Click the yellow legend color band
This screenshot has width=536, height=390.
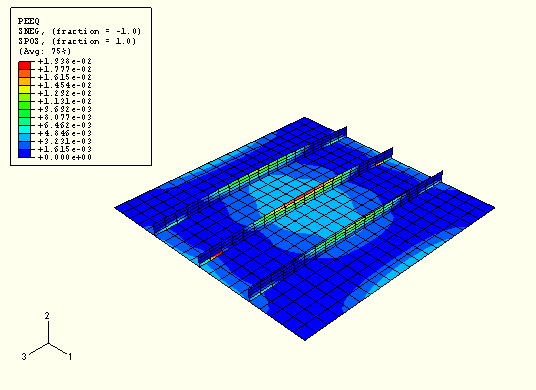coord(24,90)
